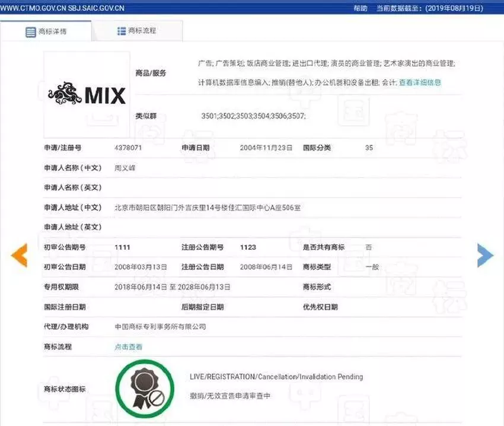
Task: Open the MIX trademark image
Action: pos(87,94)
